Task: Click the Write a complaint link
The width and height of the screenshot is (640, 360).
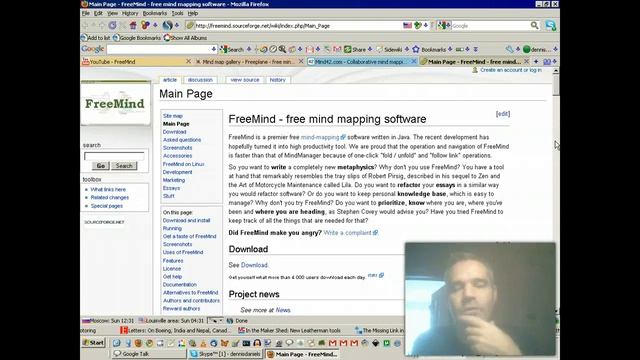Action: pos(347,233)
